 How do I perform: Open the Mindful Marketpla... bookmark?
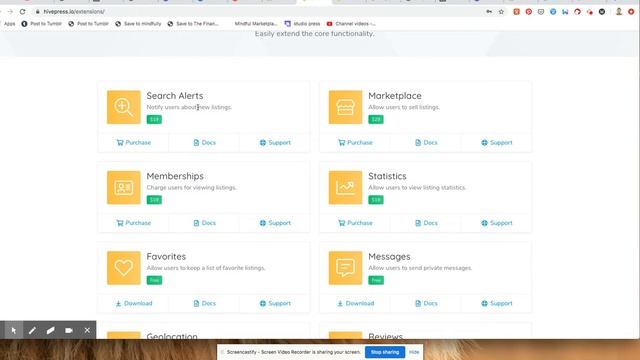coord(256,24)
